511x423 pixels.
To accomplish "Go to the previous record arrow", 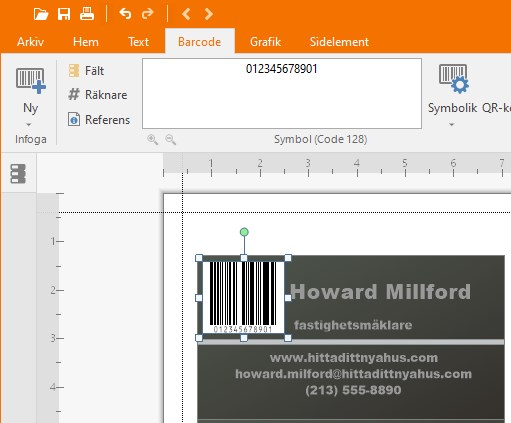I will 186,14.
